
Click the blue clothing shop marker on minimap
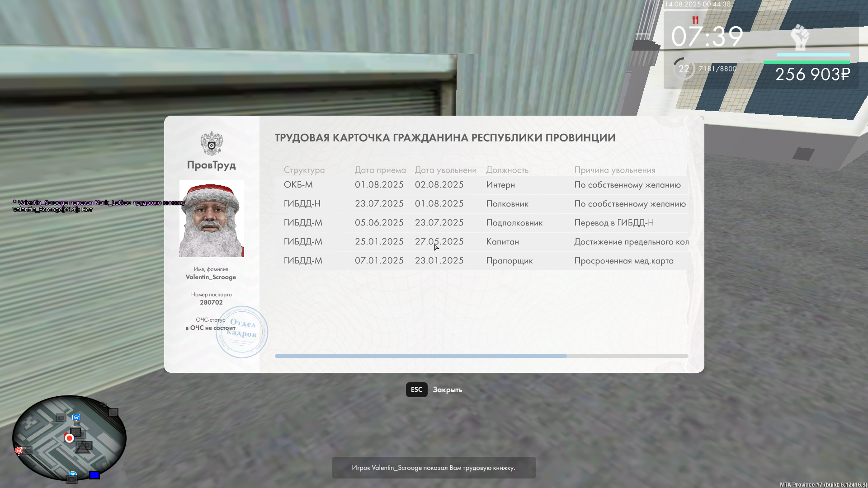tap(73, 474)
